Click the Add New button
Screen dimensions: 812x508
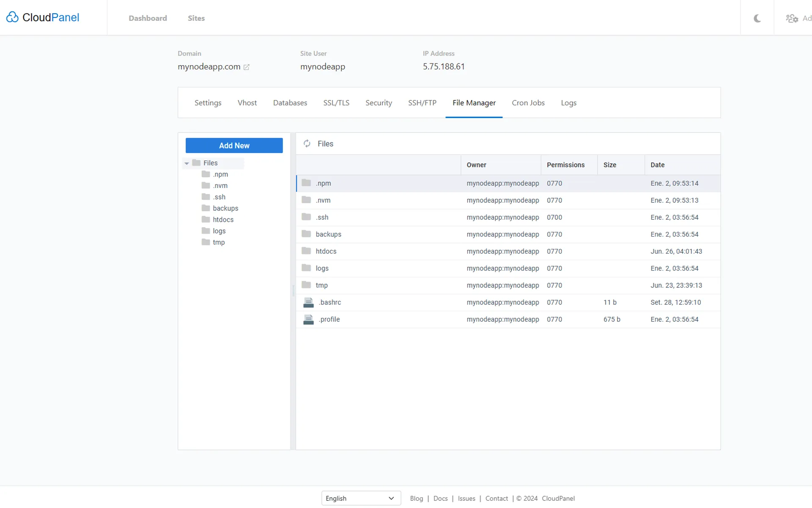(234, 145)
